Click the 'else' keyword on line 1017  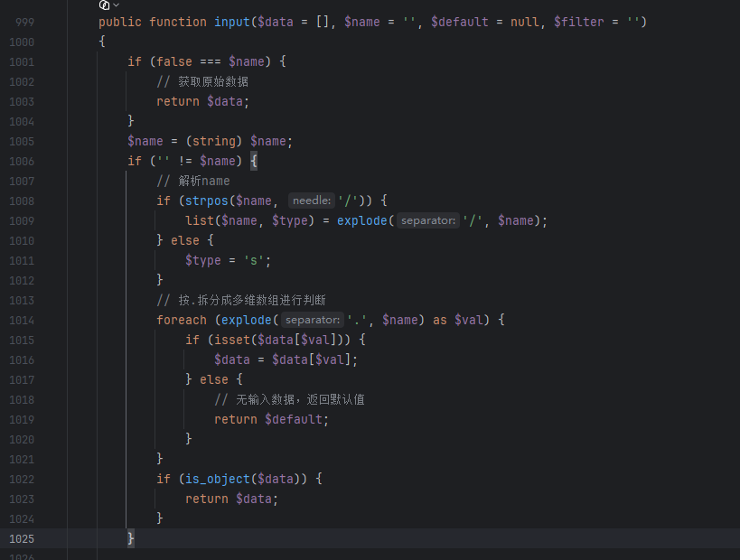click(214, 379)
